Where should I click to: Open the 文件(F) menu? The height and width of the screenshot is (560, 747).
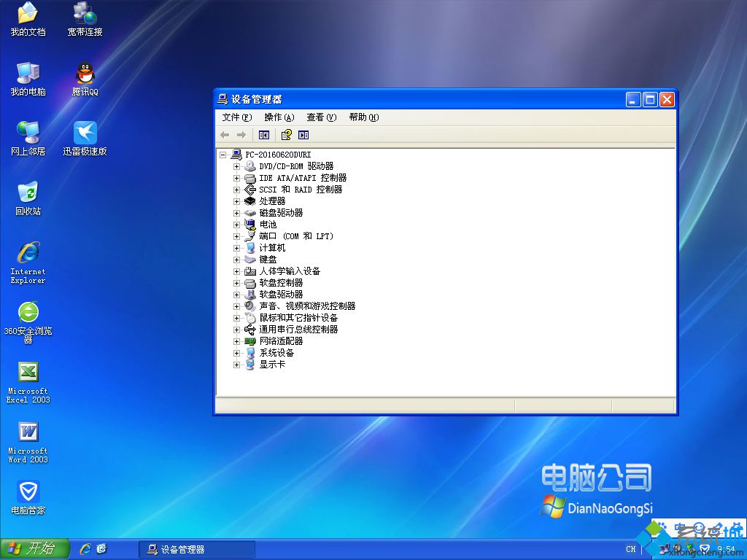point(237,117)
